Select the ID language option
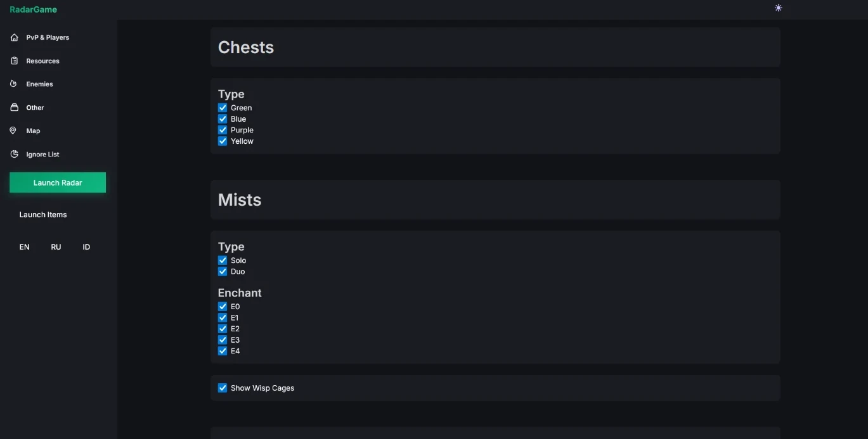Viewport: 868px width, 439px height. pos(86,247)
